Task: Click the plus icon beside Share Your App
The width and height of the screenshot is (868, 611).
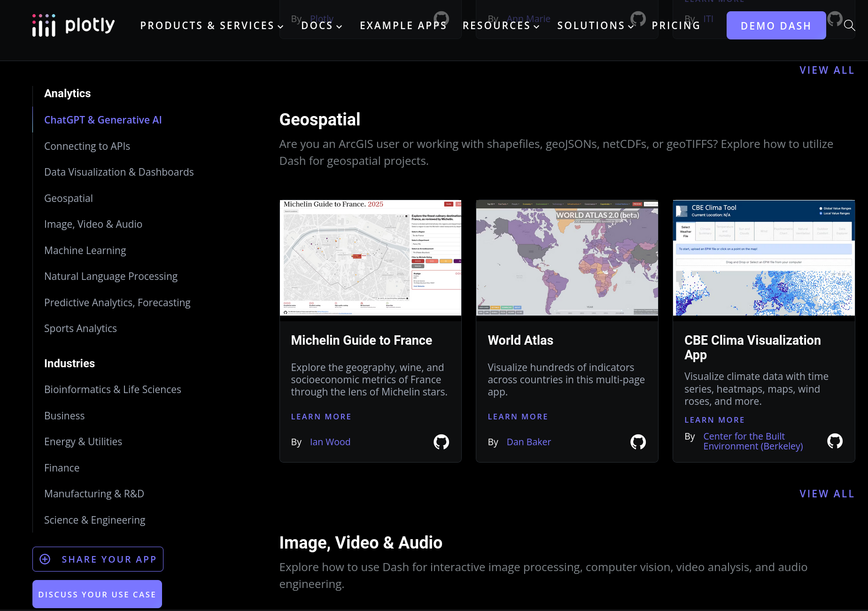Action: pyautogui.click(x=45, y=559)
